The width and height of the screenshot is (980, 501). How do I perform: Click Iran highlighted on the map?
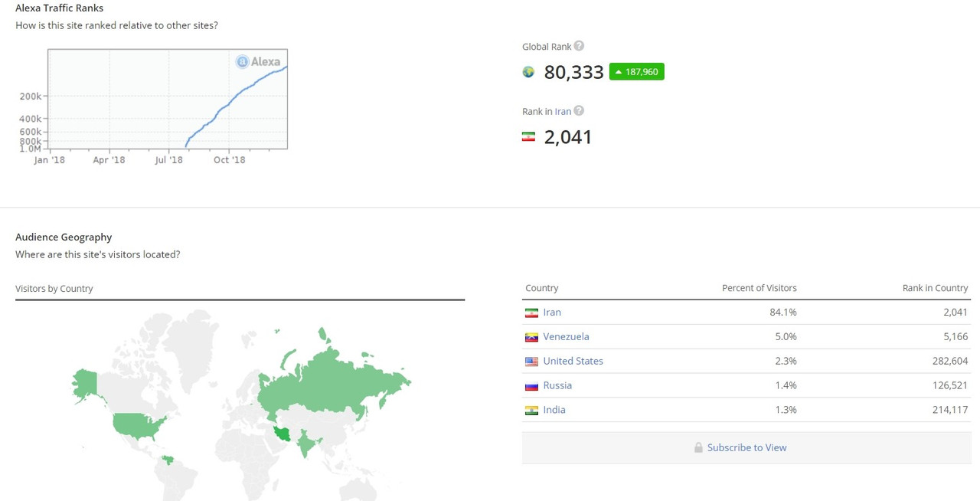pos(284,434)
